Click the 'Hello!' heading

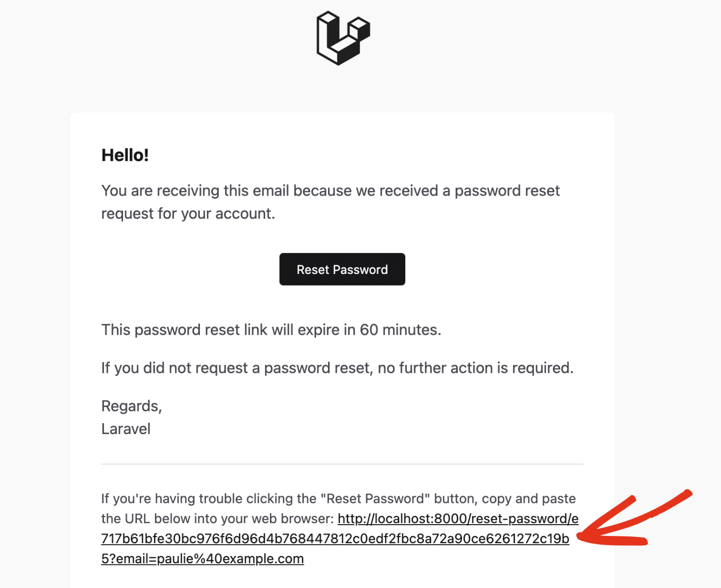(125, 155)
